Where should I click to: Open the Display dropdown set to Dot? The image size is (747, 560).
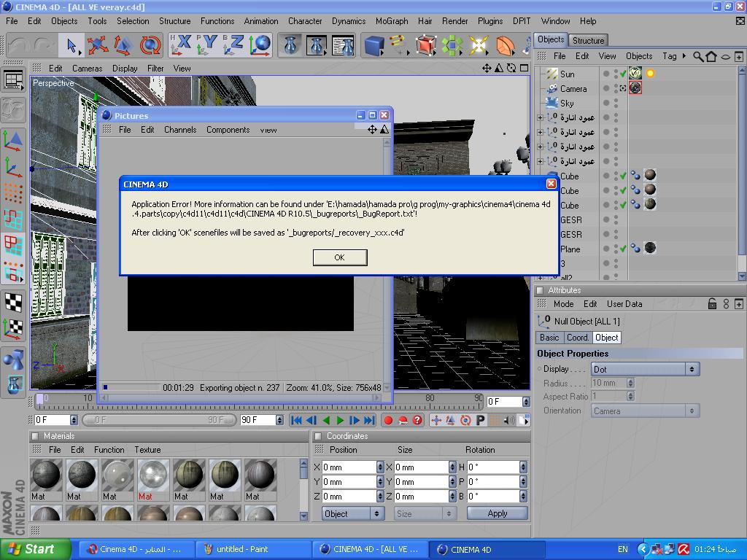(x=645, y=369)
